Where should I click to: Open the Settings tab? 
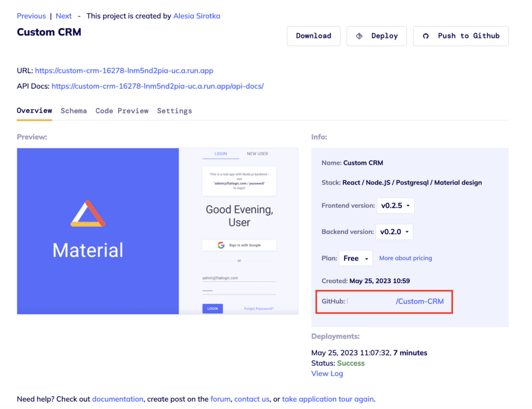pyautogui.click(x=175, y=111)
